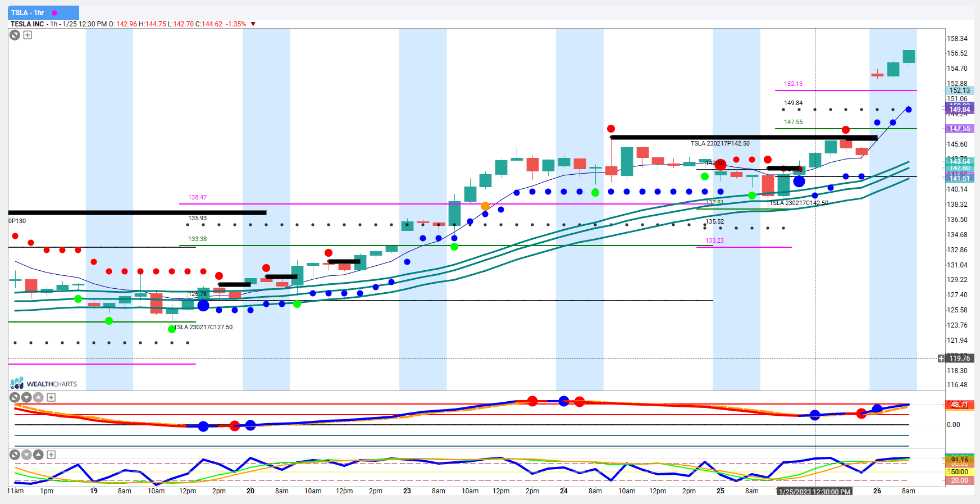This screenshot has width=980, height=504.
Task: Click the 126.78 price label
Action: (x=198, y=294)
